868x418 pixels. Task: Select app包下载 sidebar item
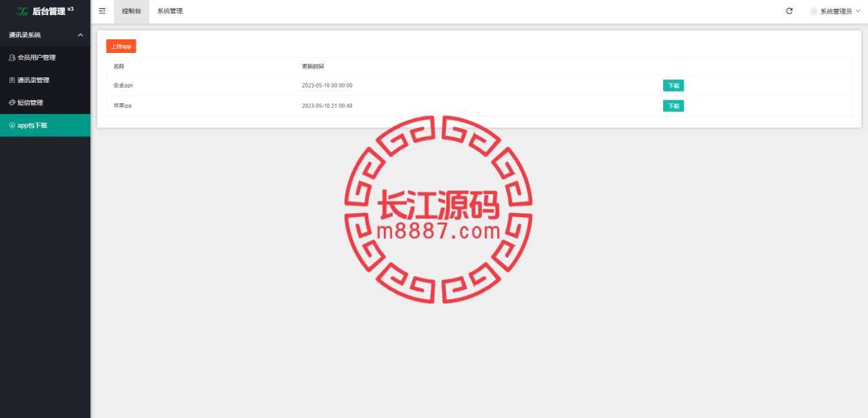pos(45,126)
